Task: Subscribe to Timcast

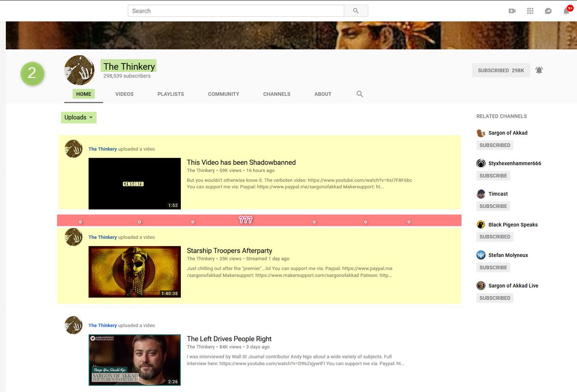Action: (x=493, y=206)
